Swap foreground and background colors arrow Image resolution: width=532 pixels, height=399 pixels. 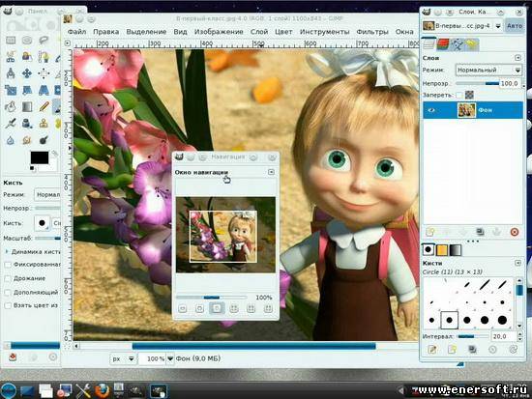click(x=54, y=154)
